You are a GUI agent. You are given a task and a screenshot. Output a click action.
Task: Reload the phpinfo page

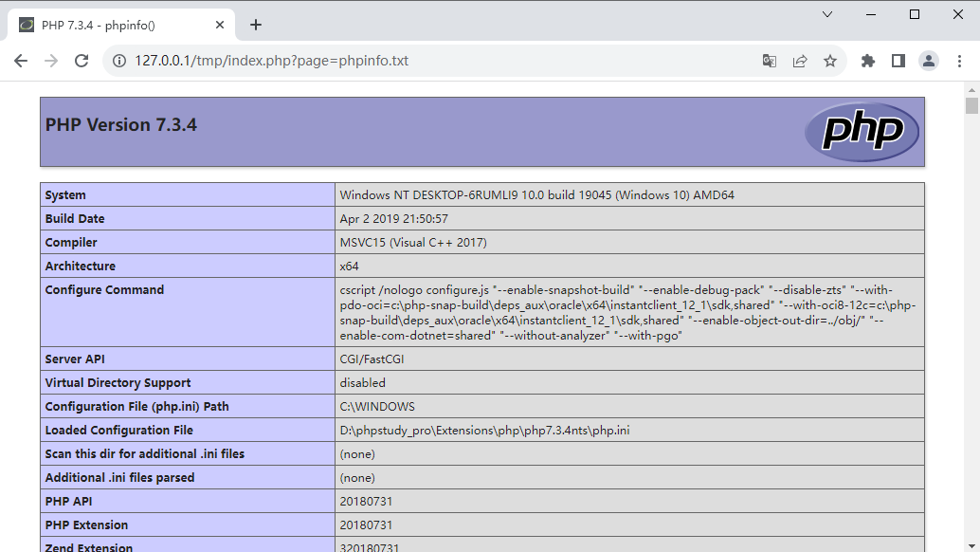click(x=82, y=61)
